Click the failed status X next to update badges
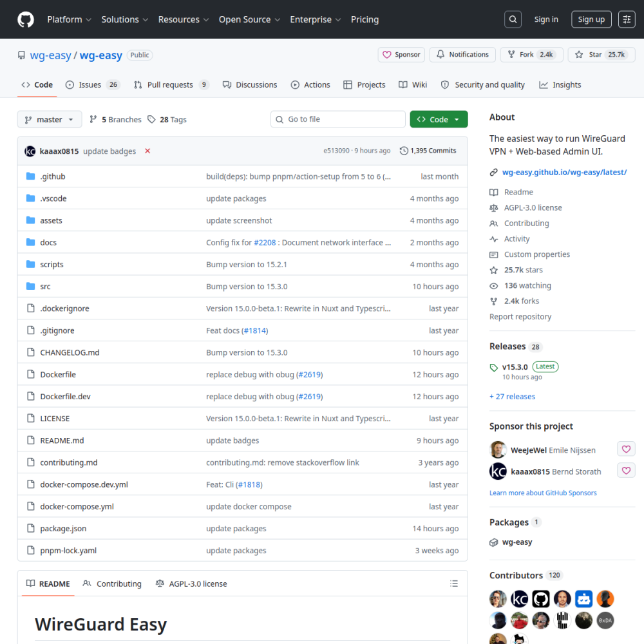Viewport: 644px width, 644px height. point(147,151)
